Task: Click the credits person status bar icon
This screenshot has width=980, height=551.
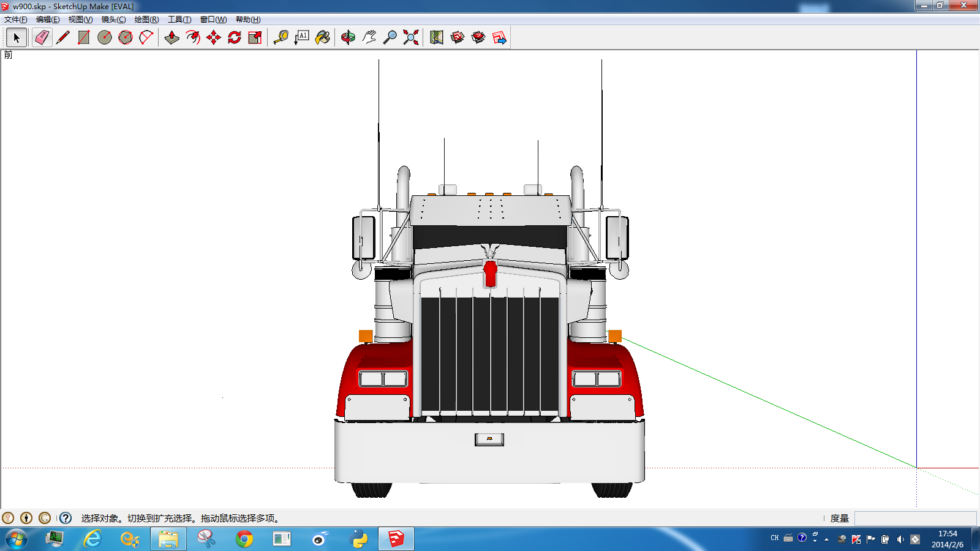Action: click(x=26, y=518)
